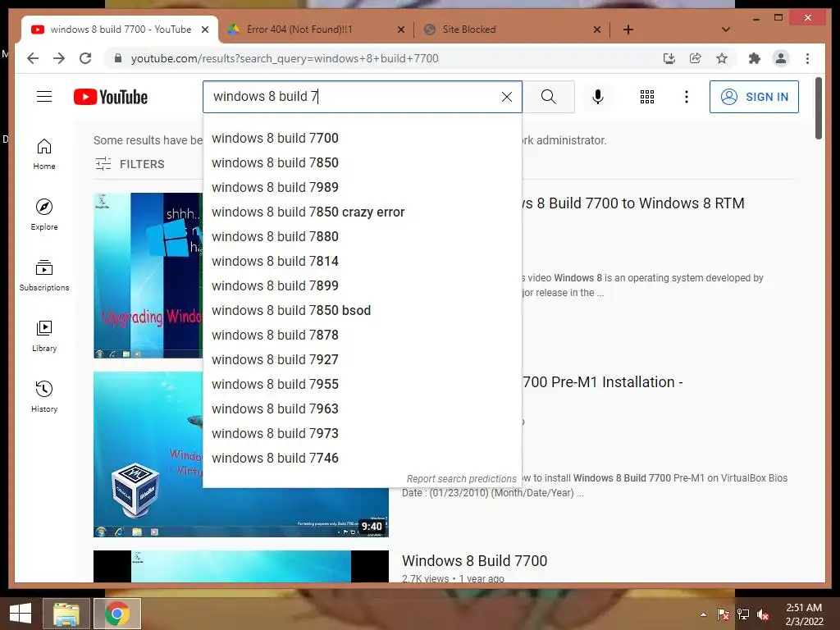The width and height of the screenshot is (840, 630).
Task: Choose suggestion windows 8 build 7700
Action: (x=362, y=138)
